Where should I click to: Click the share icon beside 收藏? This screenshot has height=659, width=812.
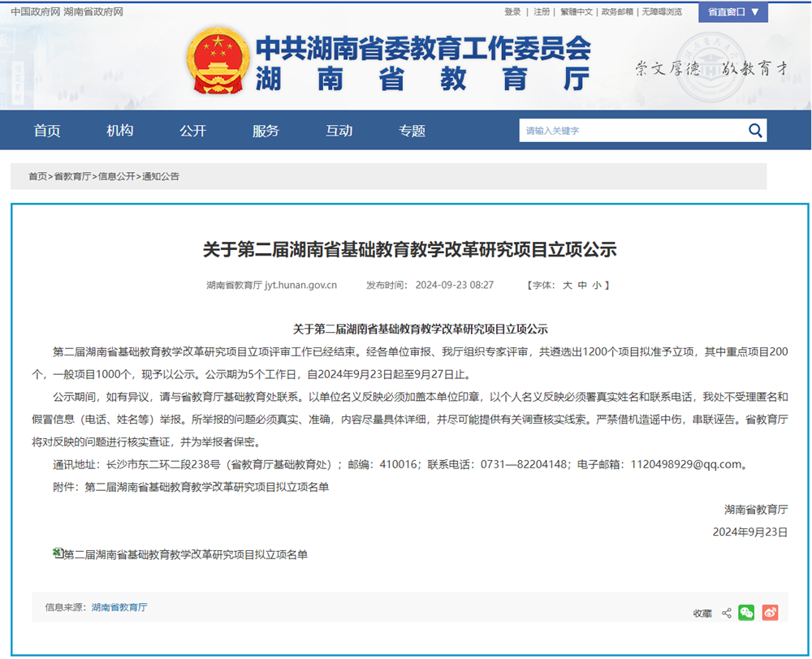coord(727,614)
